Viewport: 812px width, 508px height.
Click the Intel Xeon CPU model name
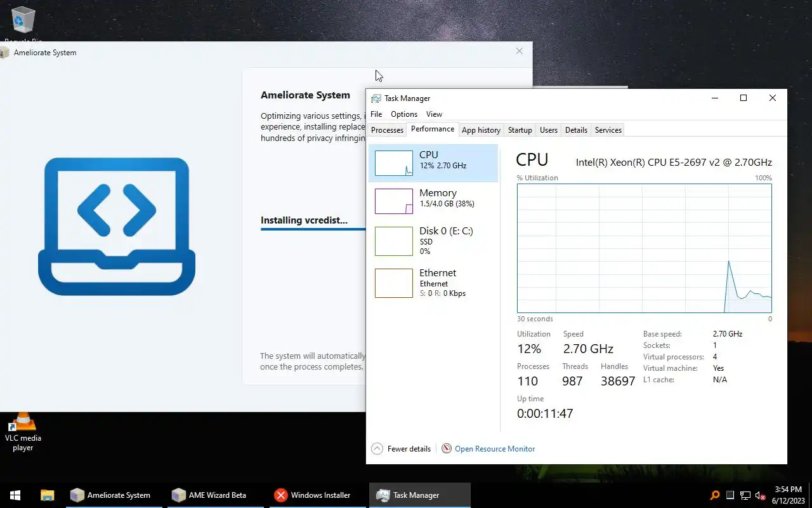point(674,163)
